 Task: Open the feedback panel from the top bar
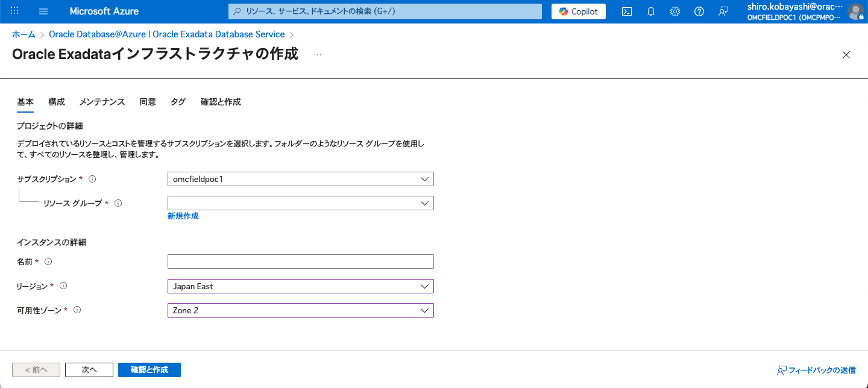723,11
